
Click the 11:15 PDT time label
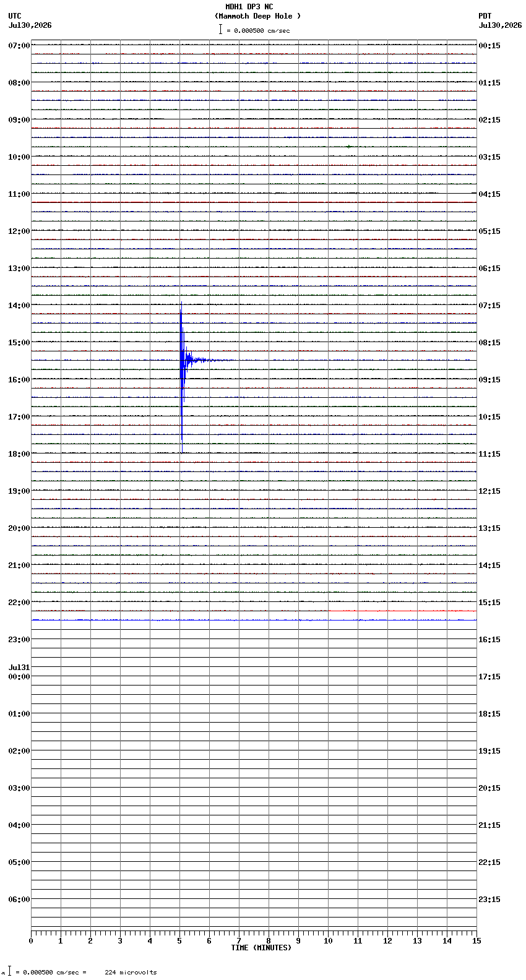coord(489,454)
